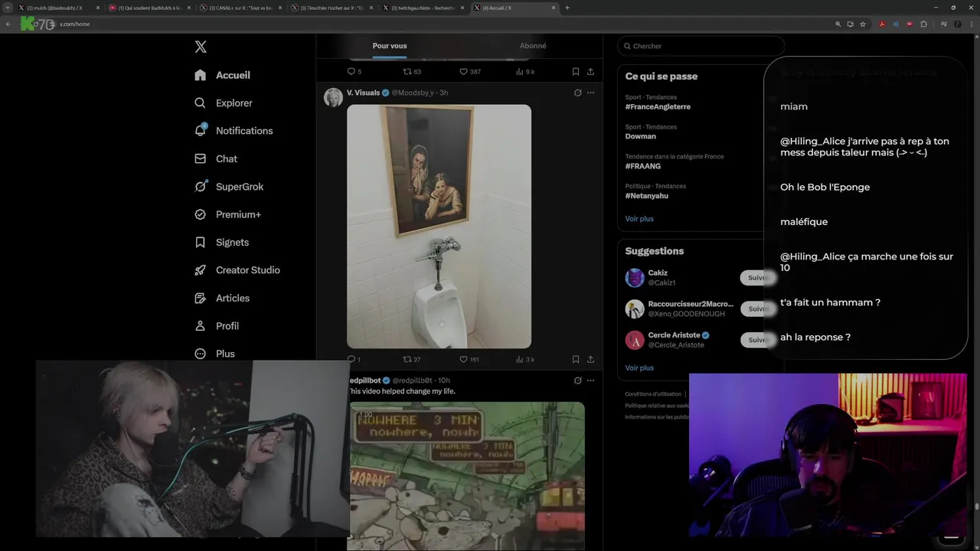This screenshot has width=980, height=551.
Task: Bookmark the post with 387 likes
Action: tap(576, 71)
